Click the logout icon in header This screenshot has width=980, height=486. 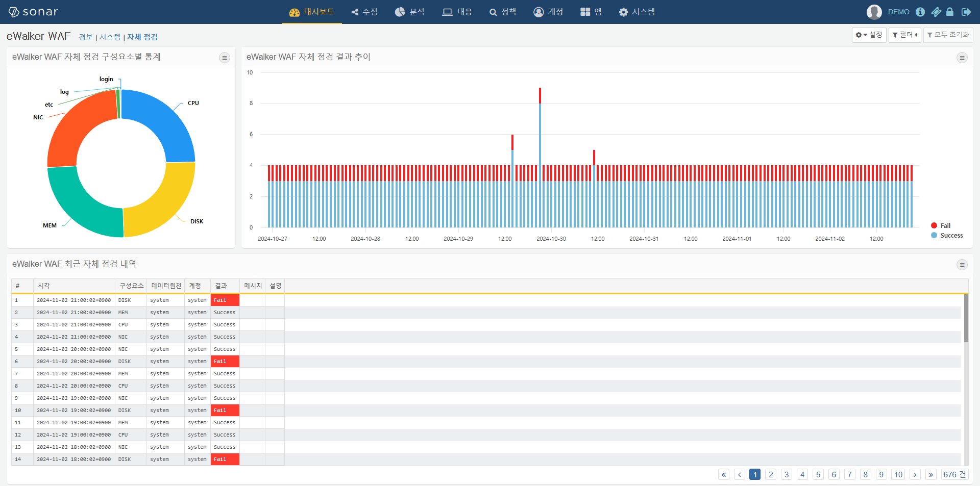[x=966, y=12]
